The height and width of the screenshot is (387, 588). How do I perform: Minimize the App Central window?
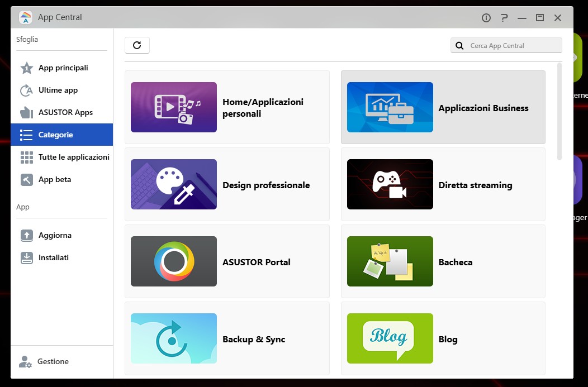(x=522, y=18)
